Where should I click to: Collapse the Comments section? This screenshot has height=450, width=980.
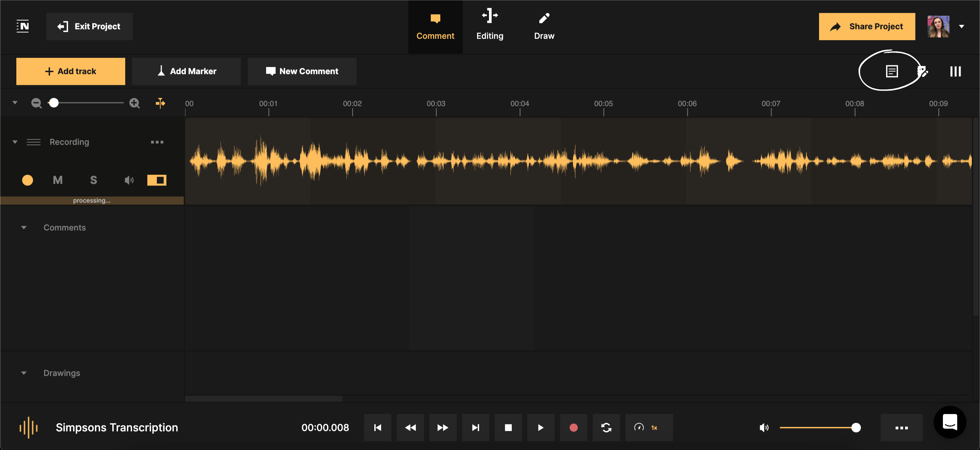coord(24,227)
